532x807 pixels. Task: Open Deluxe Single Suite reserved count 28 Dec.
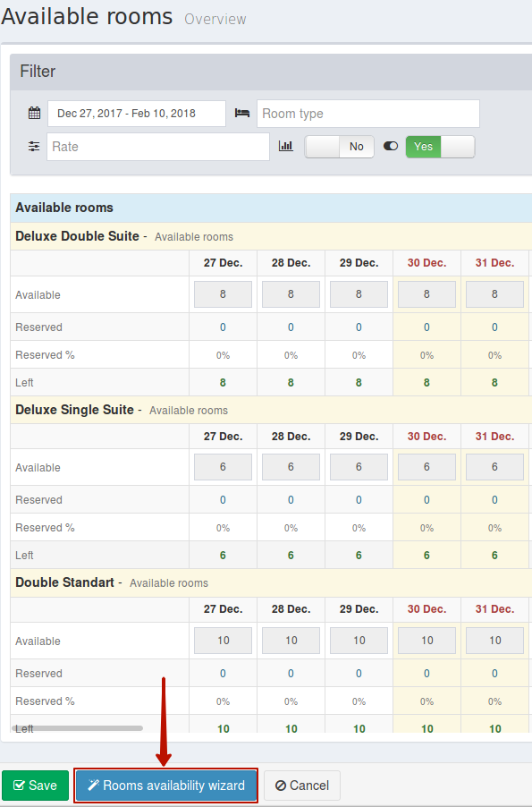pos(291,500)
